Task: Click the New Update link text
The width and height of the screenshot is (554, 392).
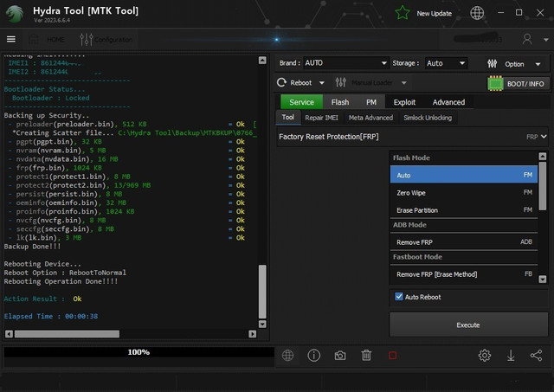Action: tap(434, 14)
